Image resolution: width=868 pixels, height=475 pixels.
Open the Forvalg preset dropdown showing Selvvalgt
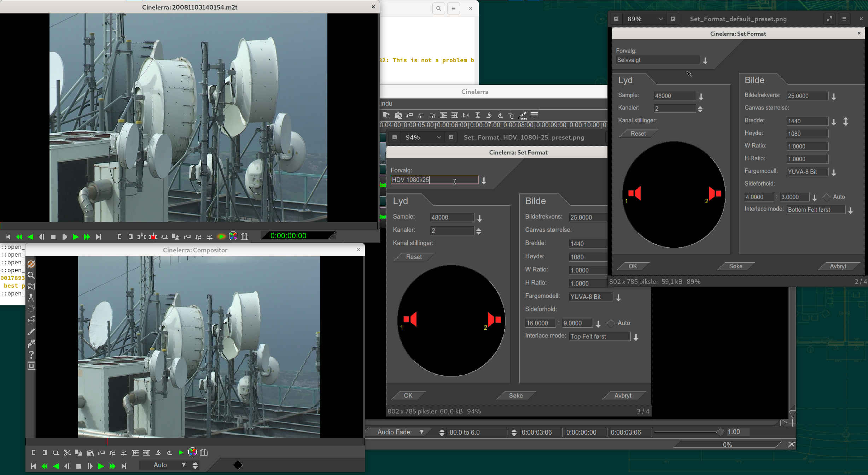coord(705,61)
